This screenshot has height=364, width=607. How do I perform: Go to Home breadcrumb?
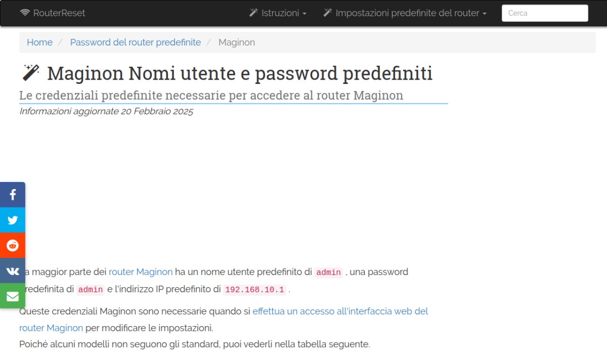coord(39,42)
